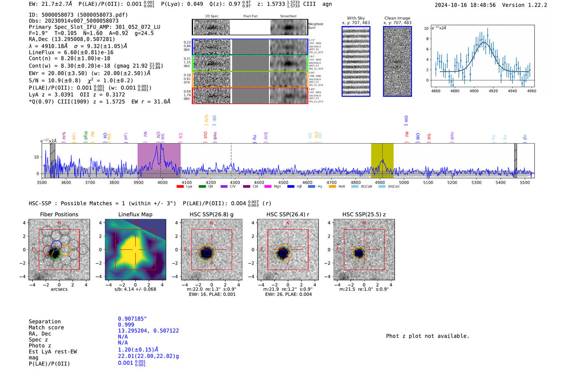The image size is (576, 392).
Task: Click the matched RA, Dec 13.295204, 0.507122
Action: click(149, 331)
